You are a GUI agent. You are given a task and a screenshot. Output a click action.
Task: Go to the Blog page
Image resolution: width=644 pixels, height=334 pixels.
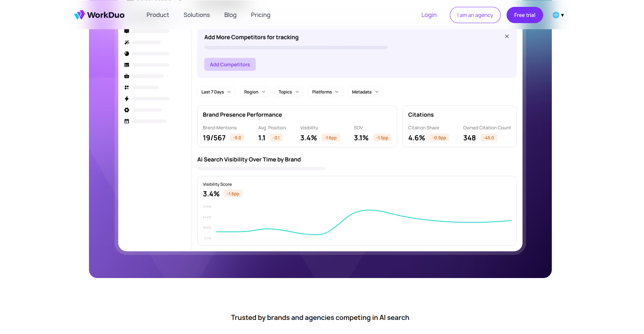[x=230, y=15]
